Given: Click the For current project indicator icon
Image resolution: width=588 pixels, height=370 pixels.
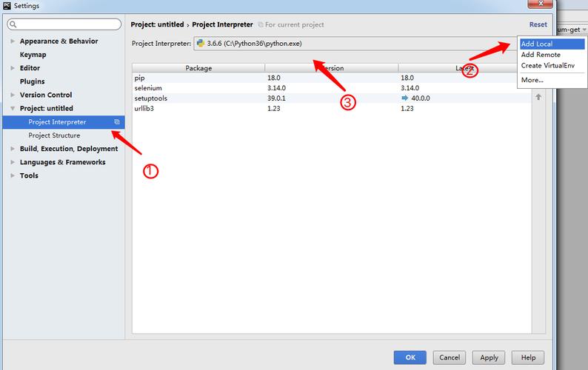Looking at the screenshot, I should pyautogui.click(x=260, y=25).
